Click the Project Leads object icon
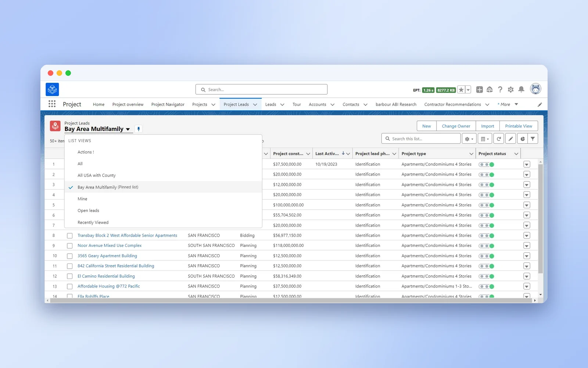Viewport: 588px width, 368px height. click(x=55, y=126)
